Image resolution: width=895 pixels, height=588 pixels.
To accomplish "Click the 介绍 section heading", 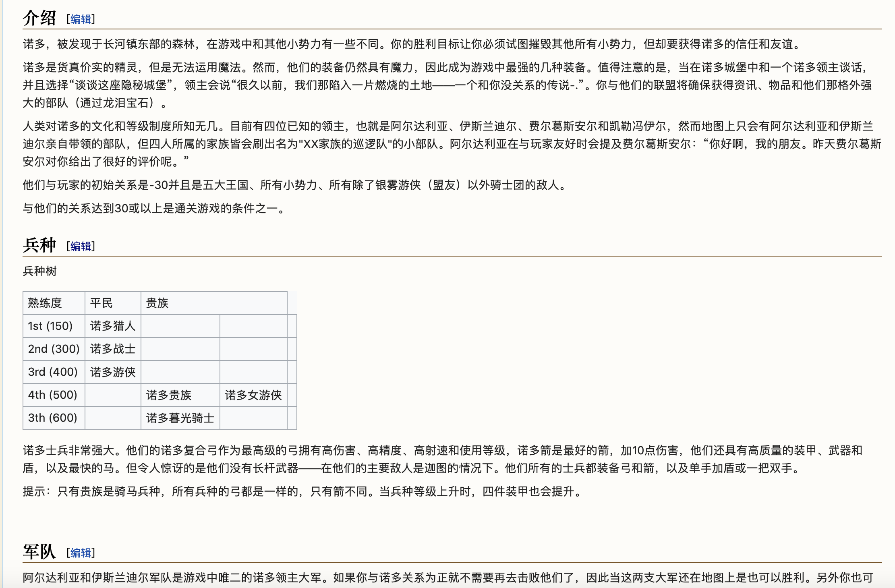I will [x=39, y=18].
